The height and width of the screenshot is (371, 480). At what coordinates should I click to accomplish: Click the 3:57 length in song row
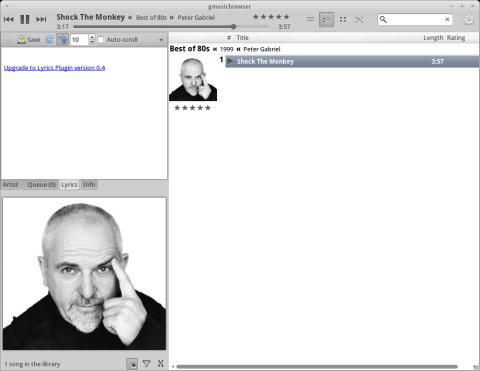pos(437,62)
